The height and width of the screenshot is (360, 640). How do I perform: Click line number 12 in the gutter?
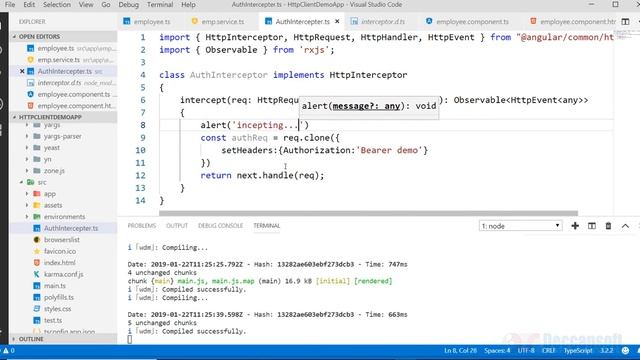point(140,176)
